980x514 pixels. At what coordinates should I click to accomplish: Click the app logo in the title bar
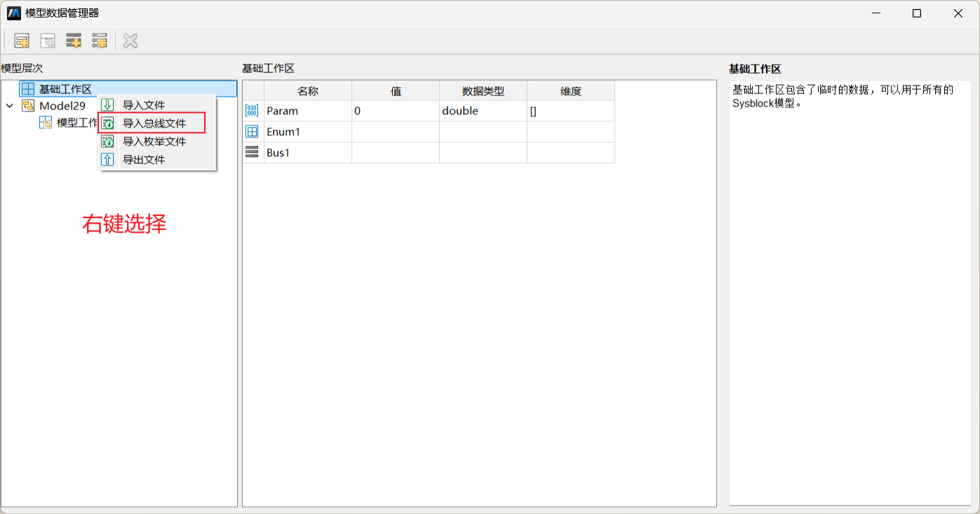coord(13,13)
